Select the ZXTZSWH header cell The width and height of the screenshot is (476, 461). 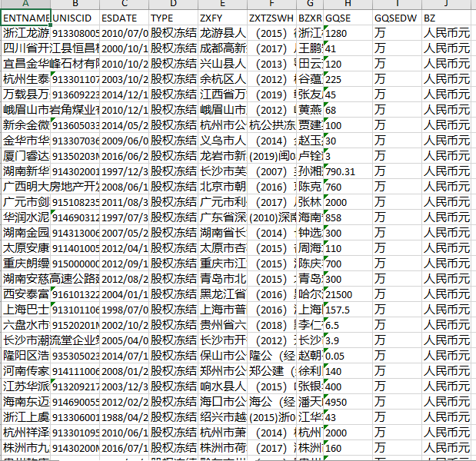[271, 18]
